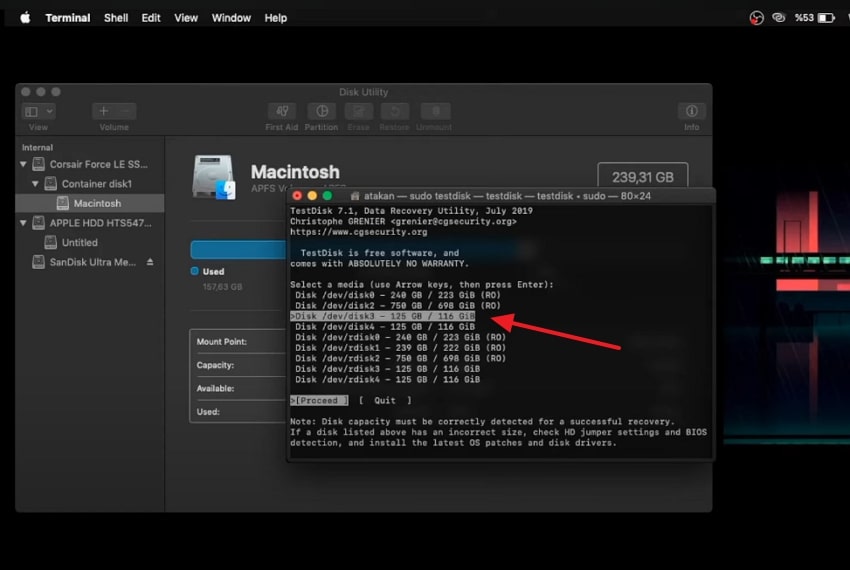Image resolution: width=850 pixels, height=570 pixels.
Task: Eject the SanDisk Ultra drive
Action: (150, 262)
